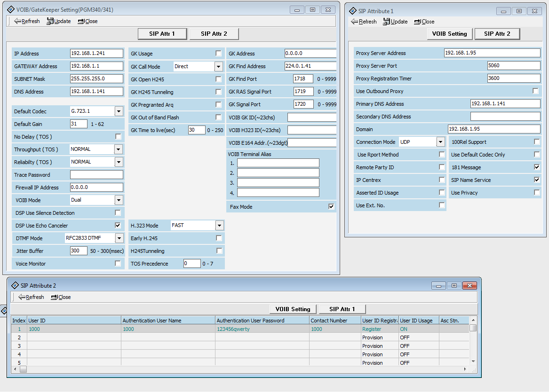Open the DTMF Mode dropdown
Image resolution: width=549 pixels, height=392 pixels.
(x=119, y=238)
